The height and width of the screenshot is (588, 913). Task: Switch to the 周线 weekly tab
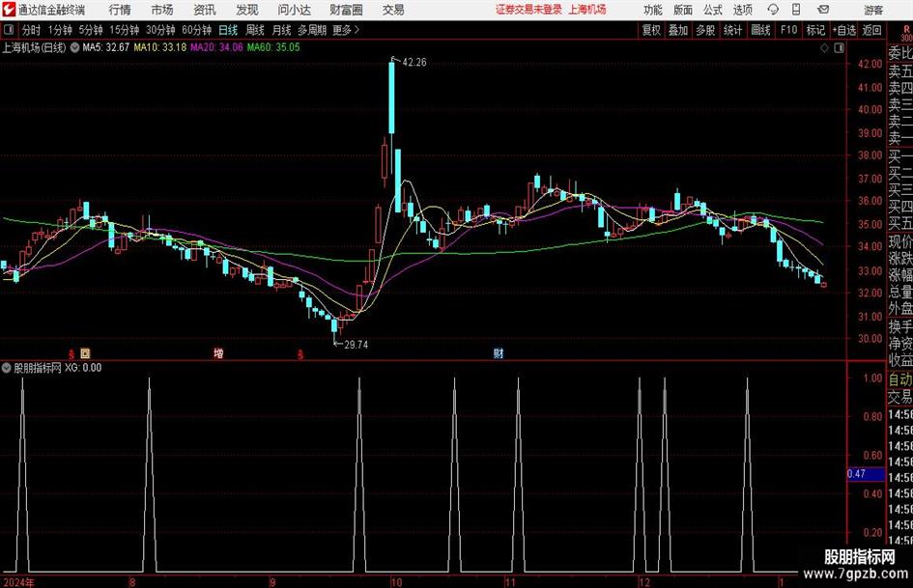tap(255, 30)
